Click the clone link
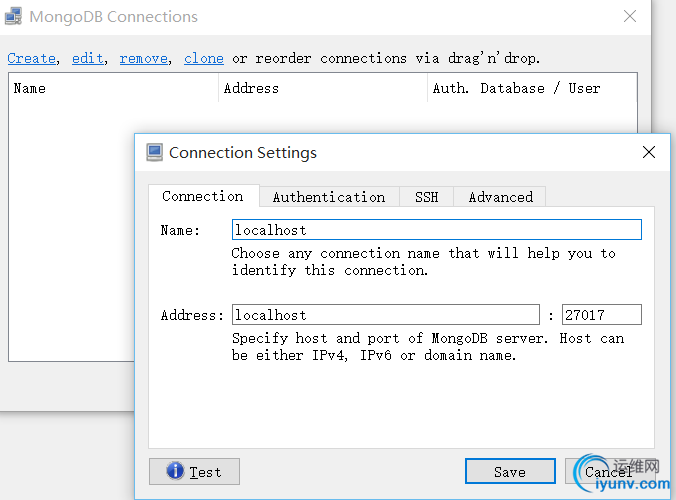 [x=204, y=58]
